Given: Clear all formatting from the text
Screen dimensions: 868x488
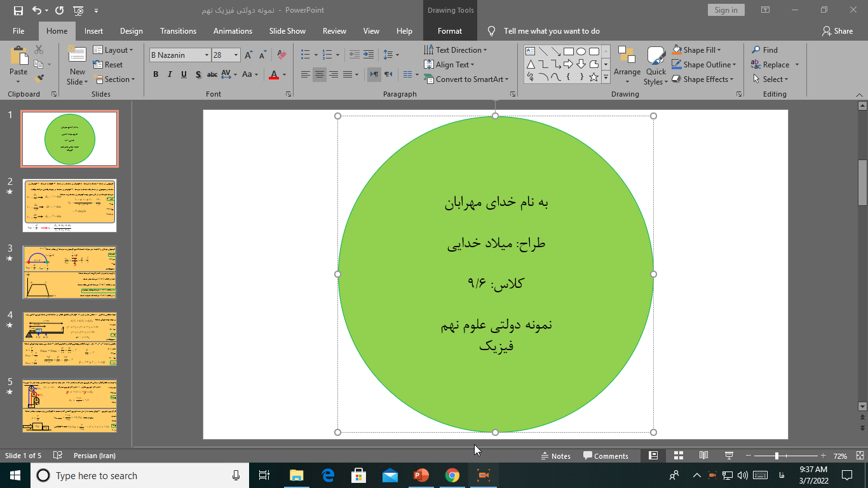Looking at the screenshot, I should click(282, 55).
